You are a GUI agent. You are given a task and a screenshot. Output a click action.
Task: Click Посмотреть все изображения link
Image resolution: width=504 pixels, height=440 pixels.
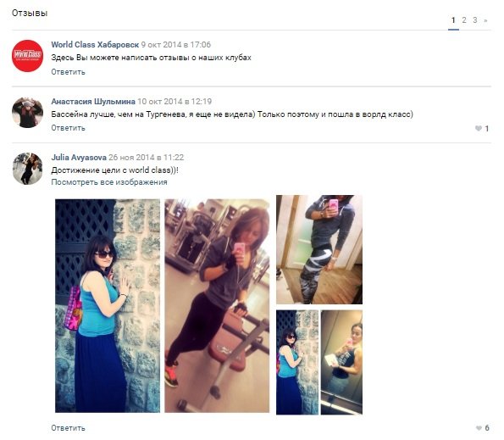pyautogui.click(x=109, y=182)
